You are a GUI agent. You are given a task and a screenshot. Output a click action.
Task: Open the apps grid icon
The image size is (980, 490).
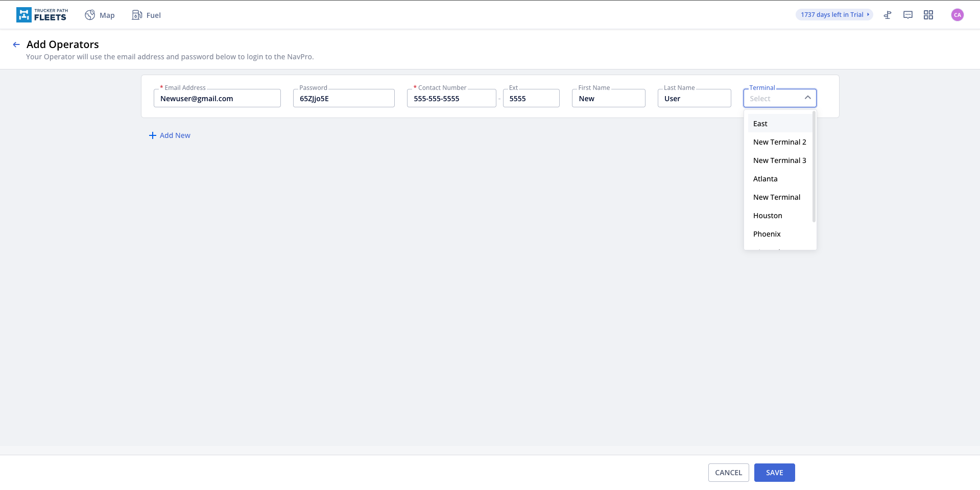(928, 15)
